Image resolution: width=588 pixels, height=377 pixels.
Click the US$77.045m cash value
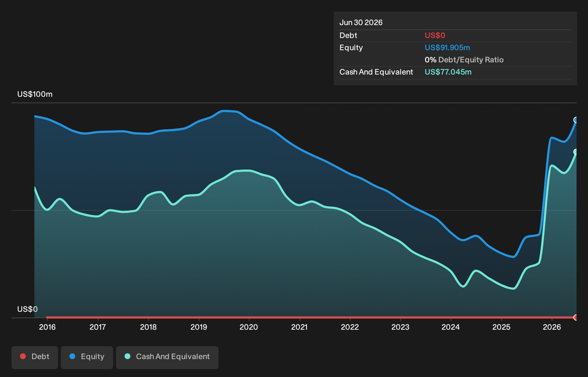448,72
